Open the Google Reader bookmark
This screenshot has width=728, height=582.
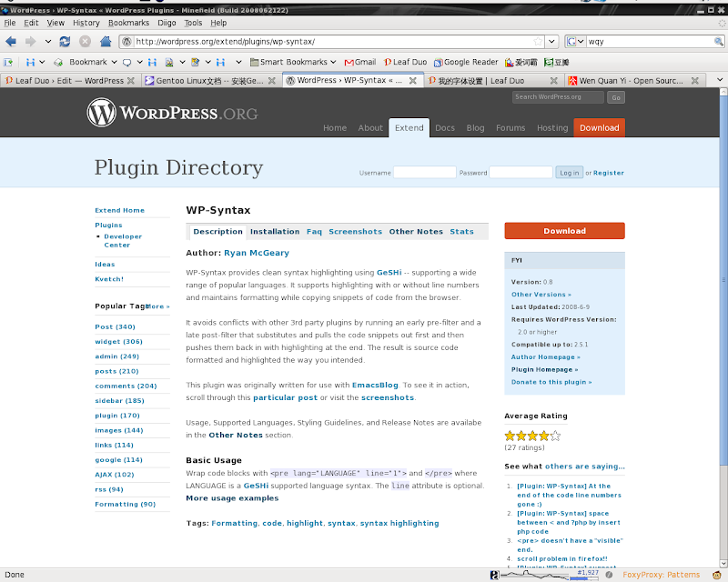click(x=466, y=62)
